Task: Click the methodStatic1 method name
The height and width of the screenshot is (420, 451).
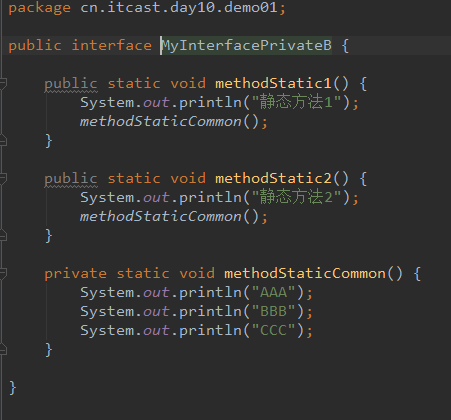Action: (273, 83)
